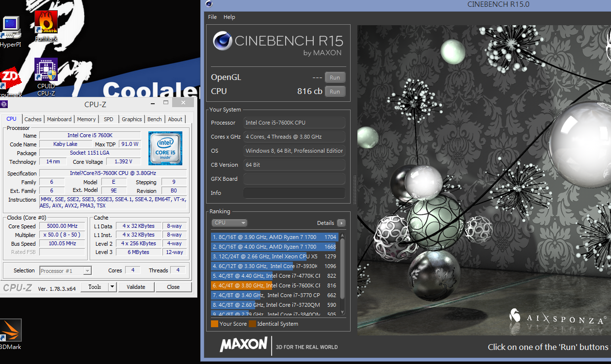Select ranking row 3 Intel Xeon CPU X5
The image size is (611, 364).
[x=274, y=256]
